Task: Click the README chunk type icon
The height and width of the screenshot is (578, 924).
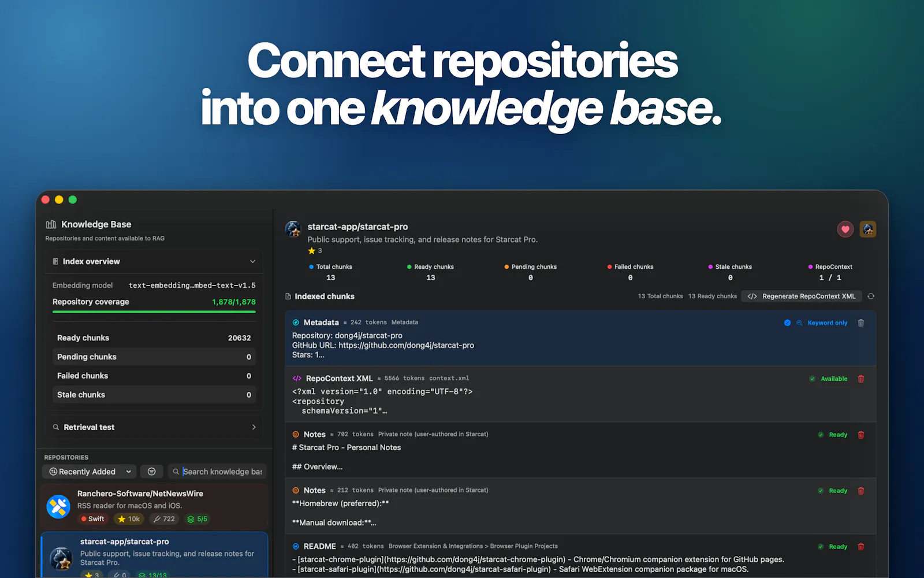Action: pyautogui.click(x=296, y=546)
